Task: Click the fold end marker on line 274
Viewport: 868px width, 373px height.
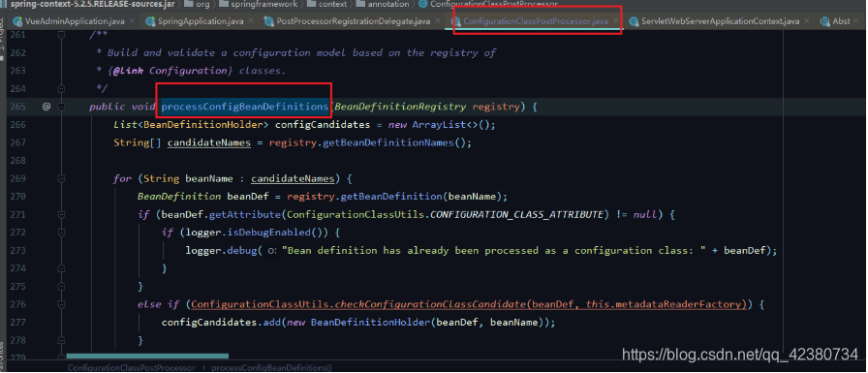Action: tap(61, 268)
